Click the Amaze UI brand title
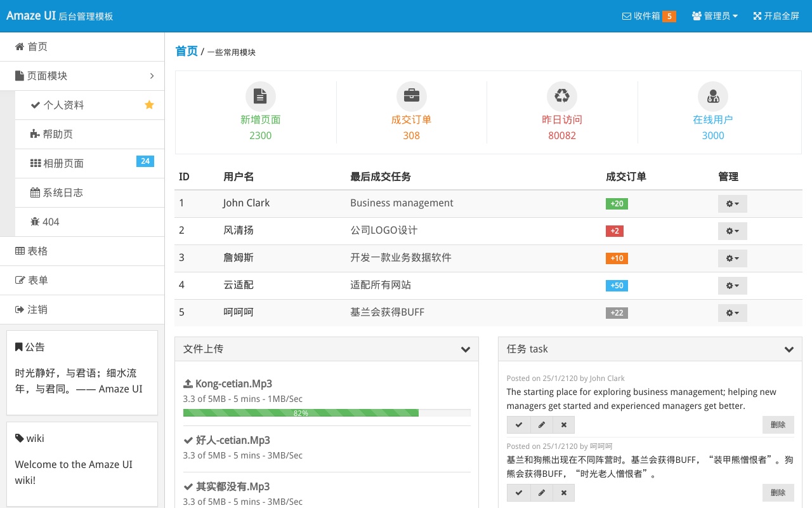This screenshot has height=508, width=812. pyautogui.click(x=31, y=15)
